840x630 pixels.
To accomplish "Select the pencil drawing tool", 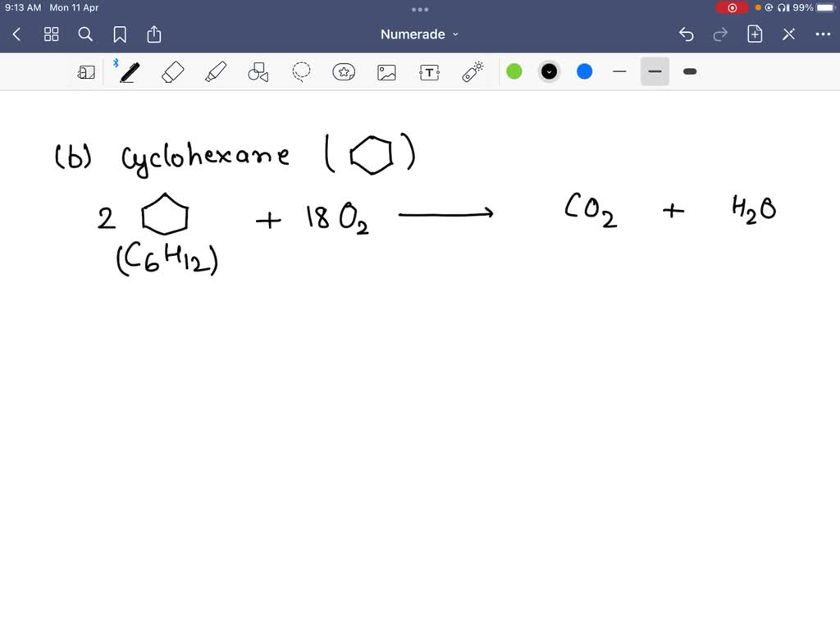I will point(128,71).
